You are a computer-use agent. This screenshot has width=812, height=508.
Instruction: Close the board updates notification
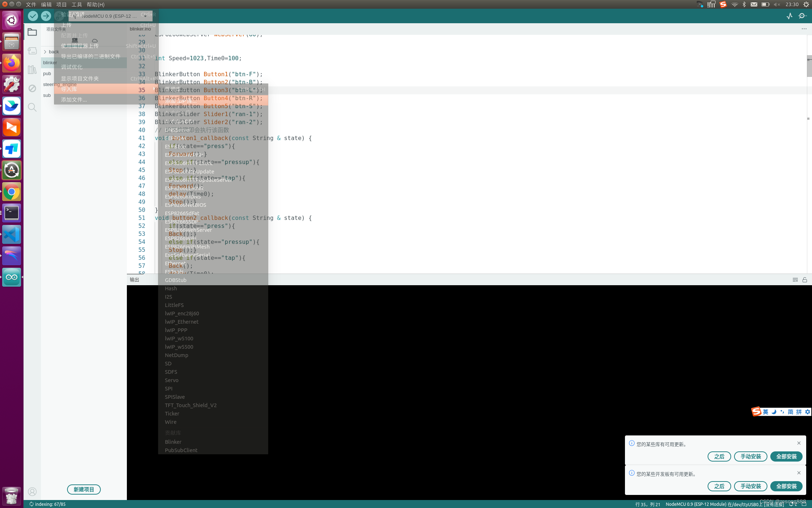point(799,473)
